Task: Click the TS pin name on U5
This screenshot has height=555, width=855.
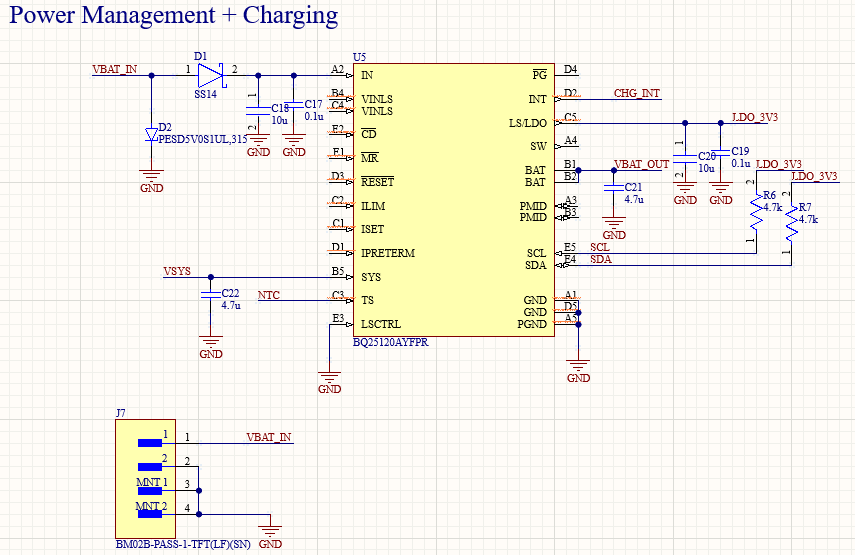Action: 368,300
